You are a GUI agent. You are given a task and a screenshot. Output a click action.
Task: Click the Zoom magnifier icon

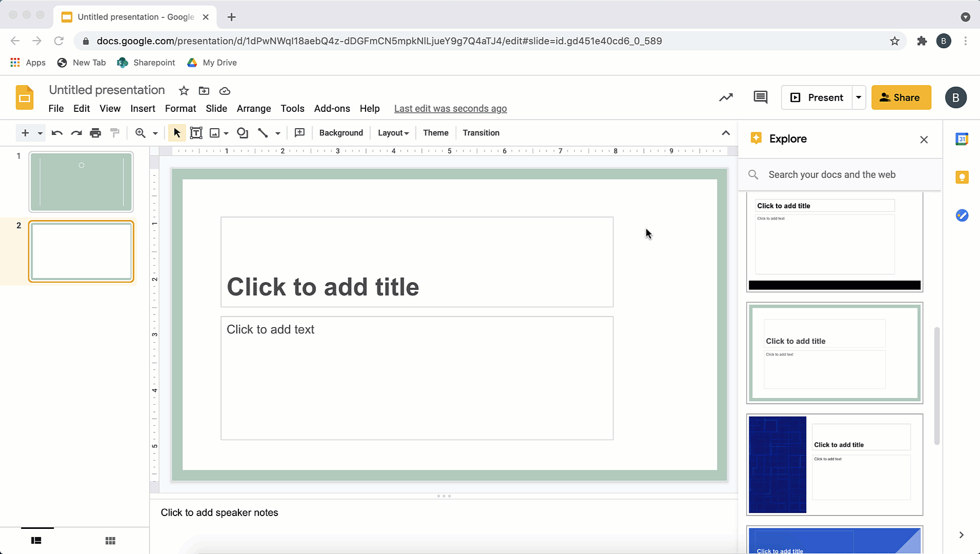coord(140,133)
